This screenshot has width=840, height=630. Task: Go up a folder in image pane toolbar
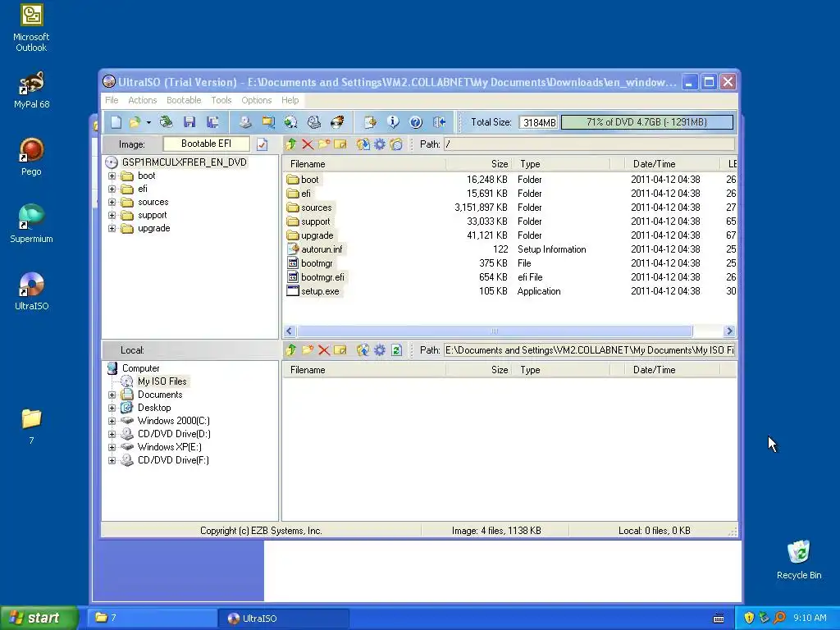pos(291,144)
